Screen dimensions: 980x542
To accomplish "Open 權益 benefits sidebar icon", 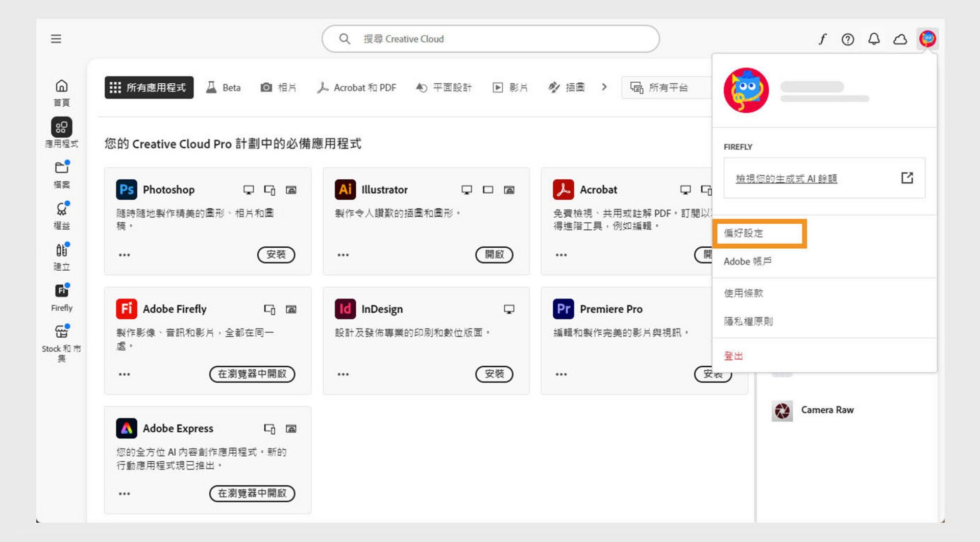I will click(62, 215).
